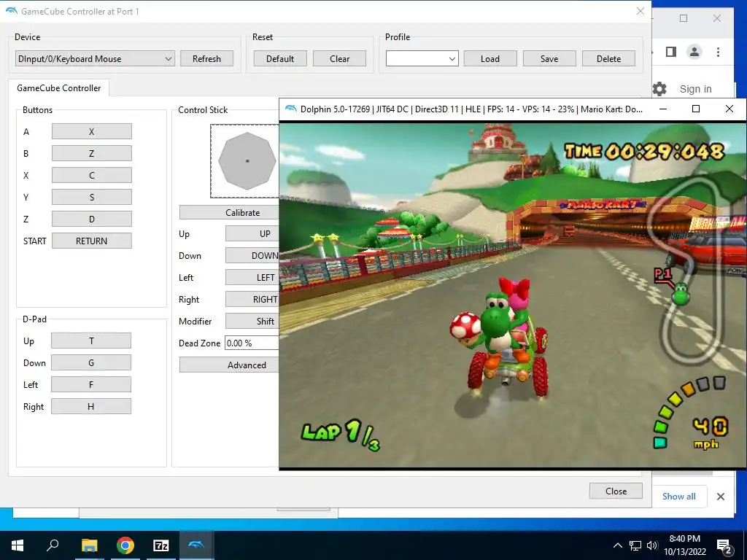Viewport: 747px width, 560px height.
Task: Reset mappings with Default button
Action: [280, 58]
